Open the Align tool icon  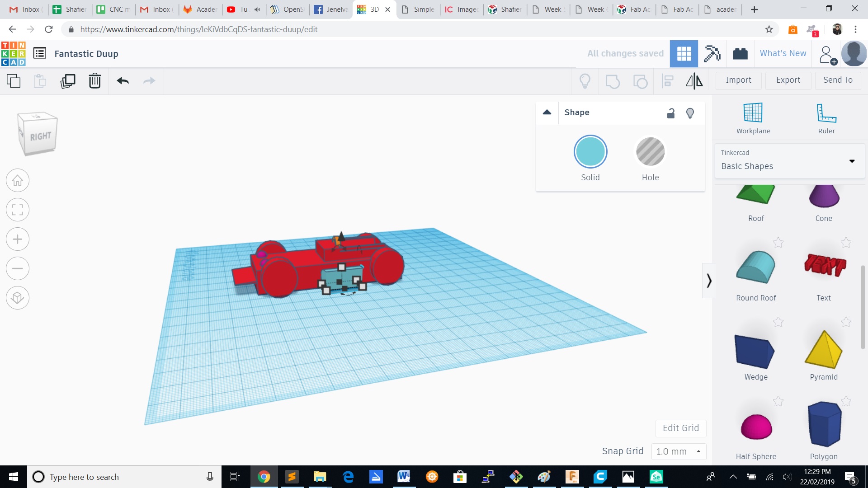click(x=667, y=81)
